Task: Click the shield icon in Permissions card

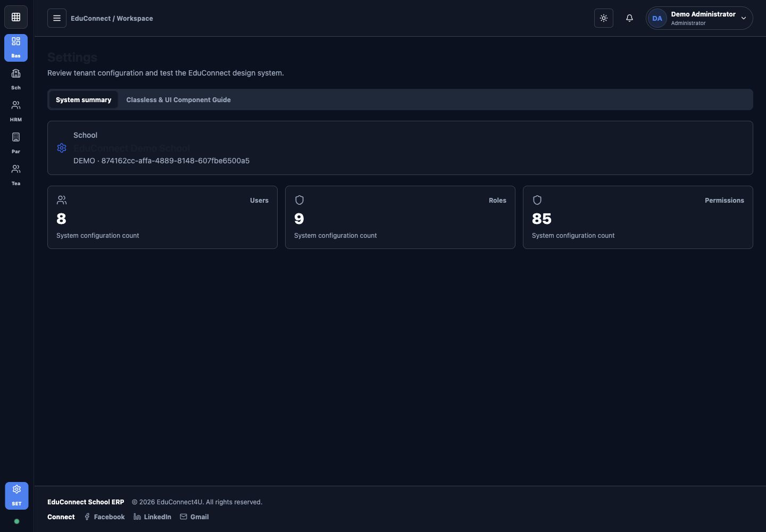Action: (x=537, y=200)
